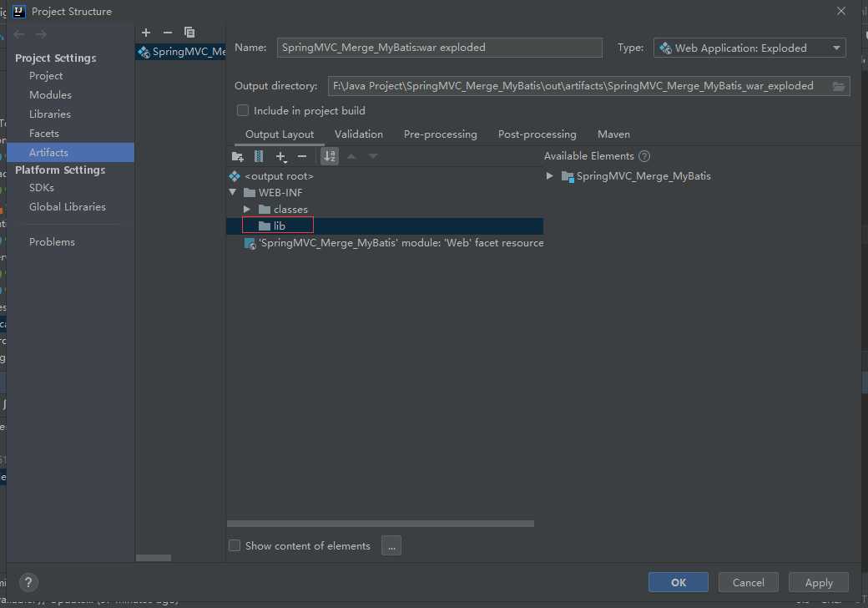The height and width of the screenshot is (608, 868).
Task: Remove selected artifact with minus icon
Action: pos(168,33)
